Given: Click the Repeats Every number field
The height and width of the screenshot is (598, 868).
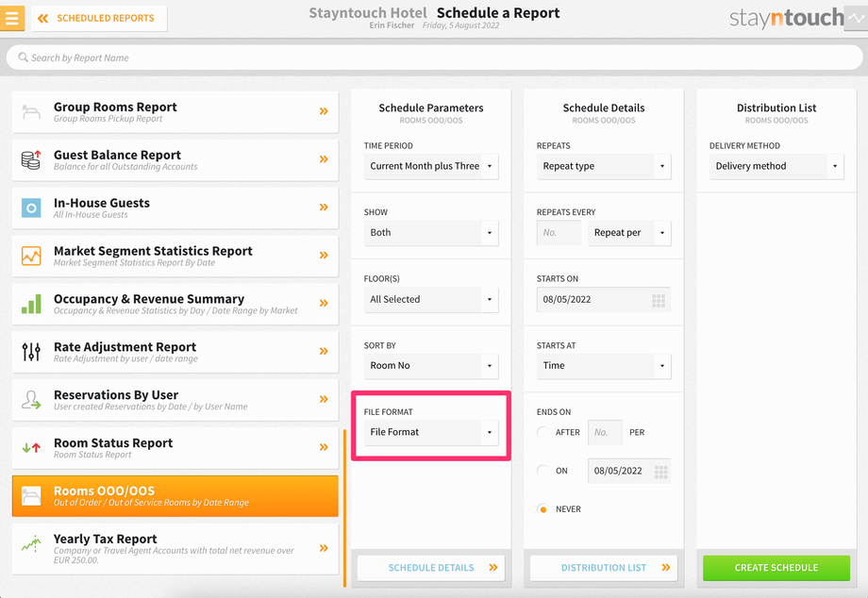Looking at the screenshot, I should click(x=559, y=233).
